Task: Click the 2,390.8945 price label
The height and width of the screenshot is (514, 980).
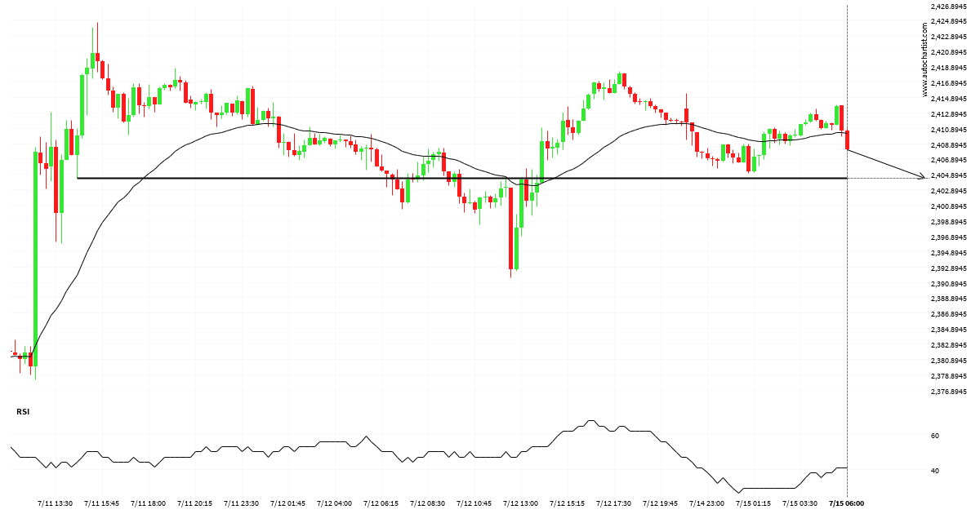Action: tap(948, 285)
